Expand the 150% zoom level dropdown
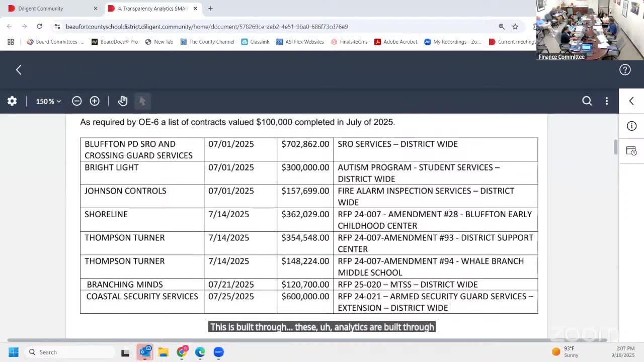This screenshot has height=362, width=644. (x=48, y=101)
